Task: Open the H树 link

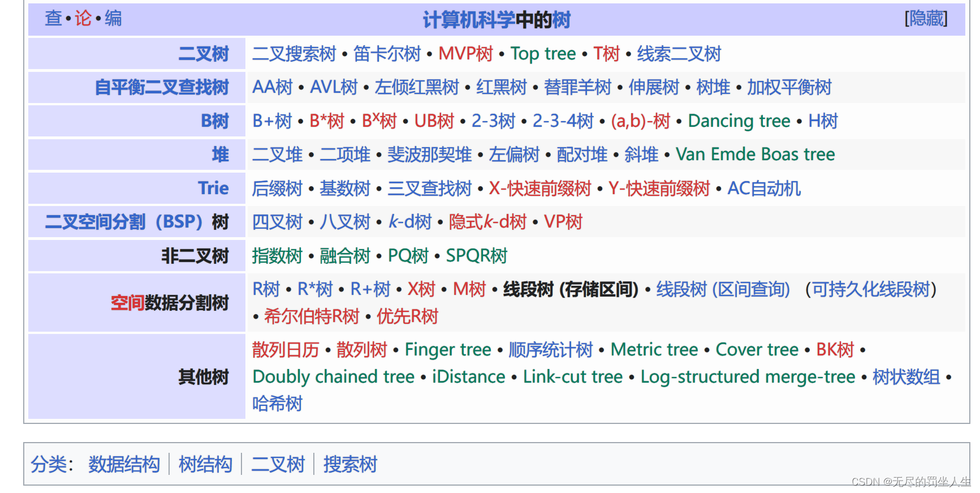Action: pos(823,121)
